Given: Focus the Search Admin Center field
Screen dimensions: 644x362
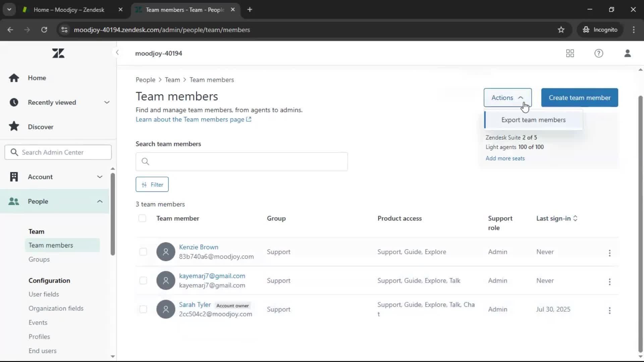Looking at the screenshot, I should tap(58, 152).
